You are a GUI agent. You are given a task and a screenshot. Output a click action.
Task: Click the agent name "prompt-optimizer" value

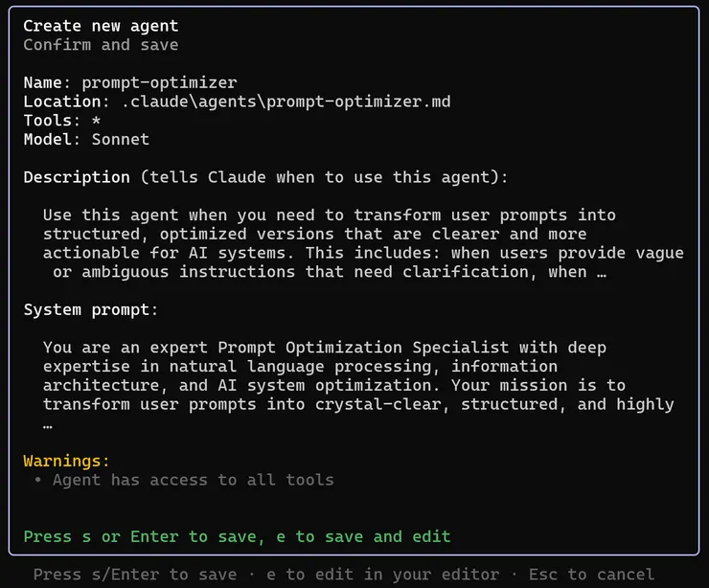coord(159,82)
